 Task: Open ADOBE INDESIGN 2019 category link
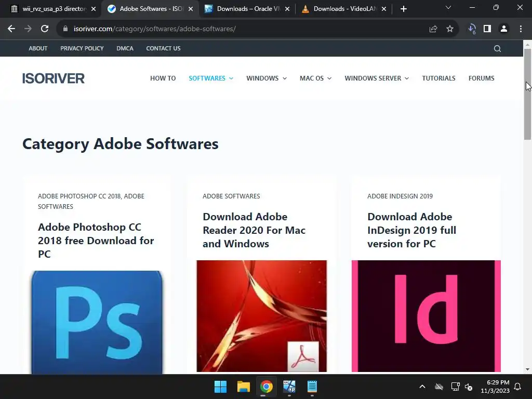click(x=400, y=196)
